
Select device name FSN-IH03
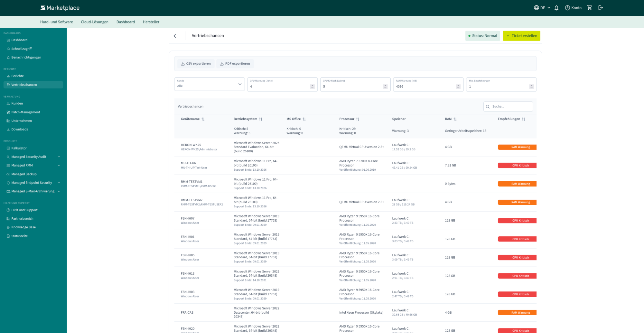point(188,292)
